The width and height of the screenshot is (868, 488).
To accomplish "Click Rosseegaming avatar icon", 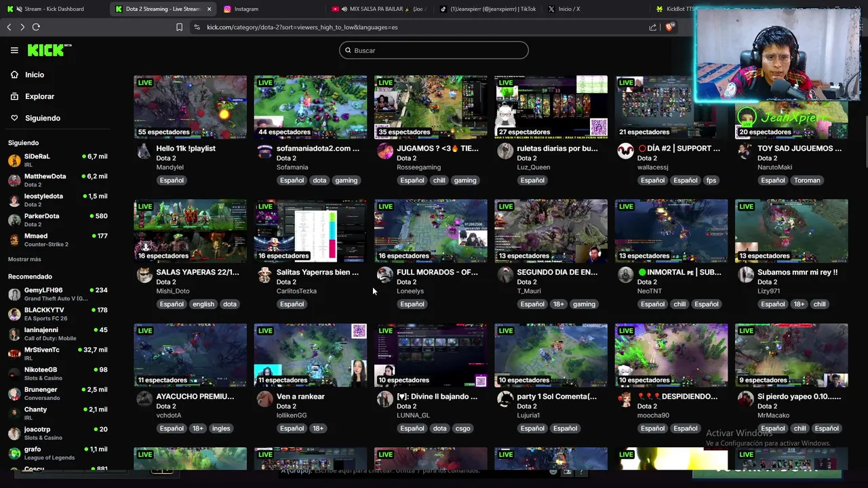I will (x=384, y=150).
